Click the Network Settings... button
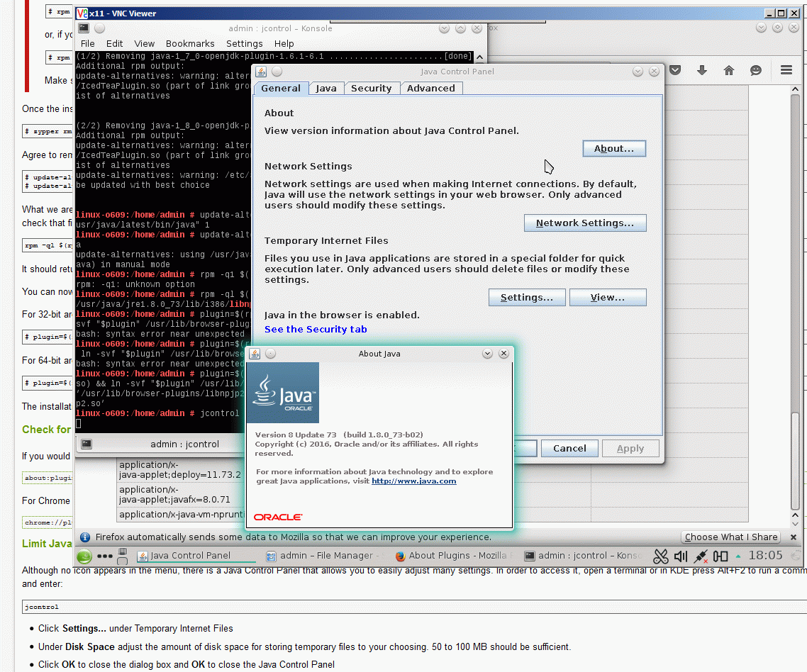 click(585, 223)
